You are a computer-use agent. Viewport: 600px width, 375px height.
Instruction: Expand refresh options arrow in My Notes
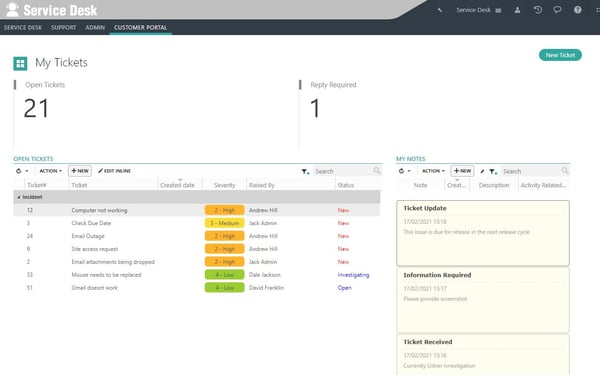(x=409, y=171)
